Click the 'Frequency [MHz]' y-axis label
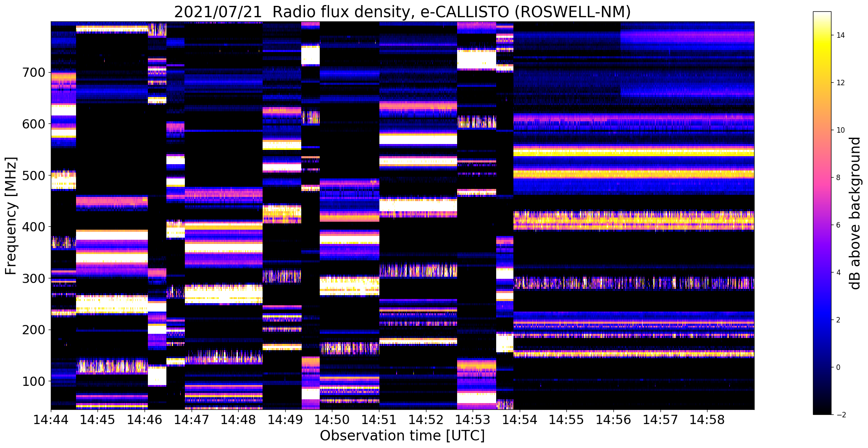 [x=11, y=216]
